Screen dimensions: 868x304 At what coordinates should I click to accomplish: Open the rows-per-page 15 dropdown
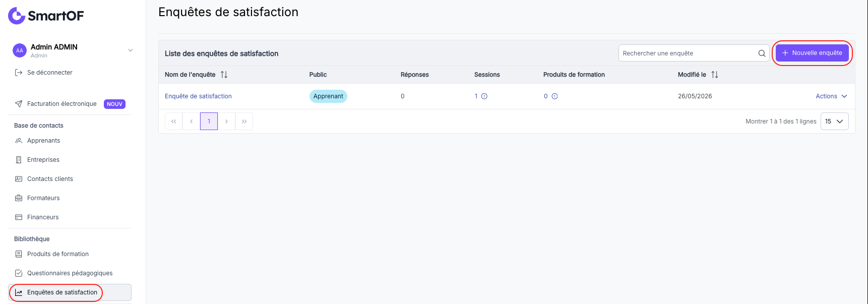coord(835,121)
